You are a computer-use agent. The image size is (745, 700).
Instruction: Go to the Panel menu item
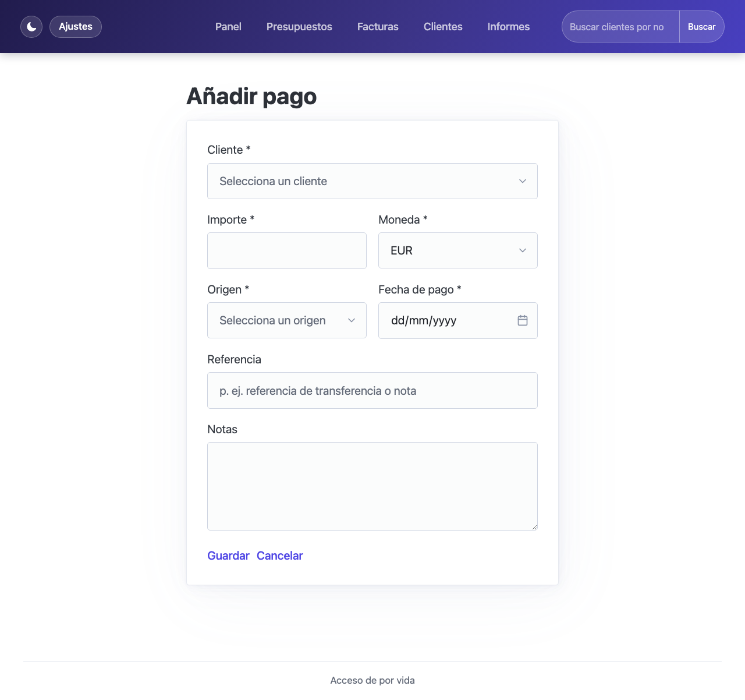point(228,27)
